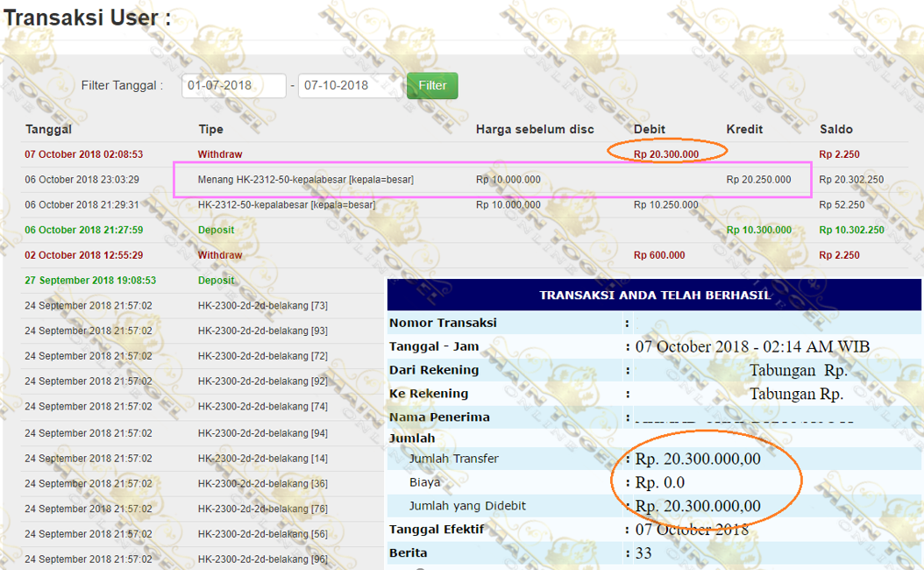Viewport: 924px width, 570px height.
Task: Click the Transaksi Anda Telah Berhasil banner
Action: pyautogui.click(x=654, y=295)
